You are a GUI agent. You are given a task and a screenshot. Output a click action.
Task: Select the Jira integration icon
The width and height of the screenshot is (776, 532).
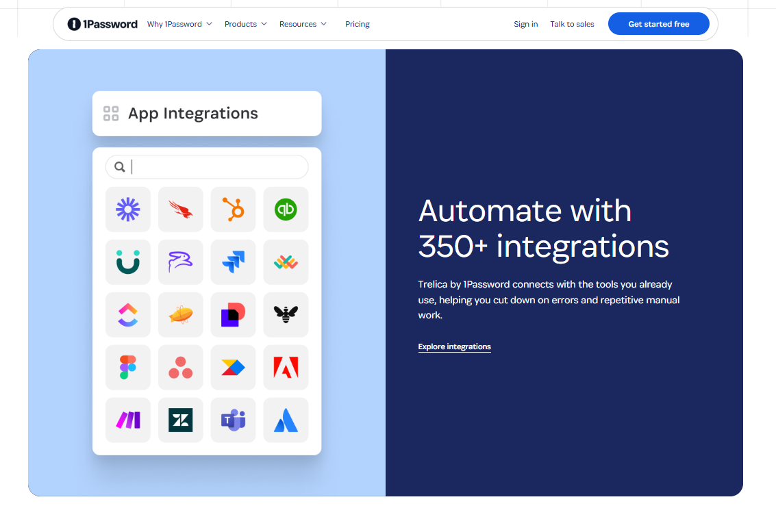(x=233, y=262)
